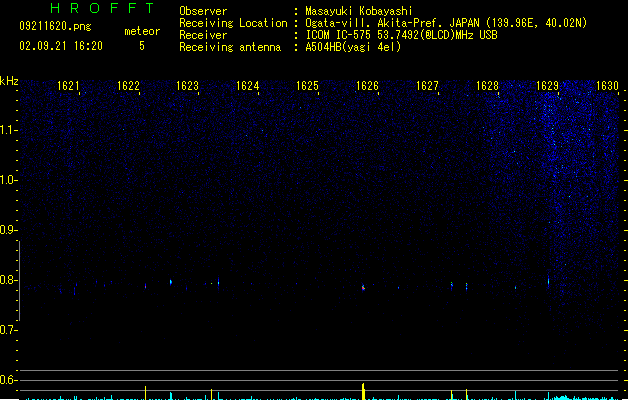Click time marker 1626 on the time axis

(367, 86)
